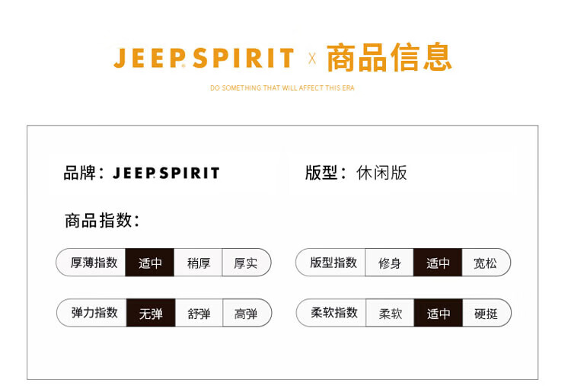Screen dimensions: 571x392
Task: Select 适中 in the 厚薄指数 row
Action: click(150, 263)
